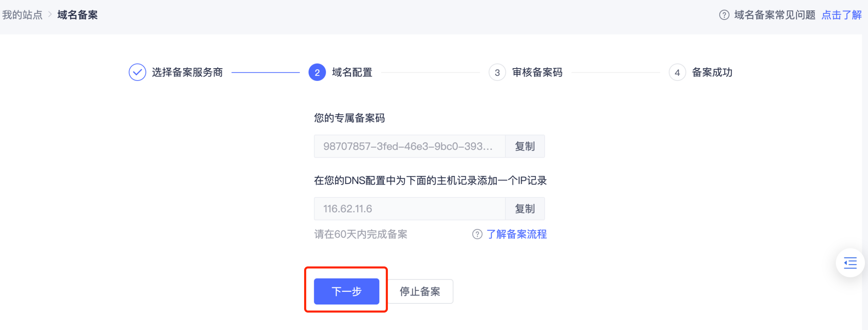Click the step 2 circle icon

pyautogui.click(x=317, y=72)
